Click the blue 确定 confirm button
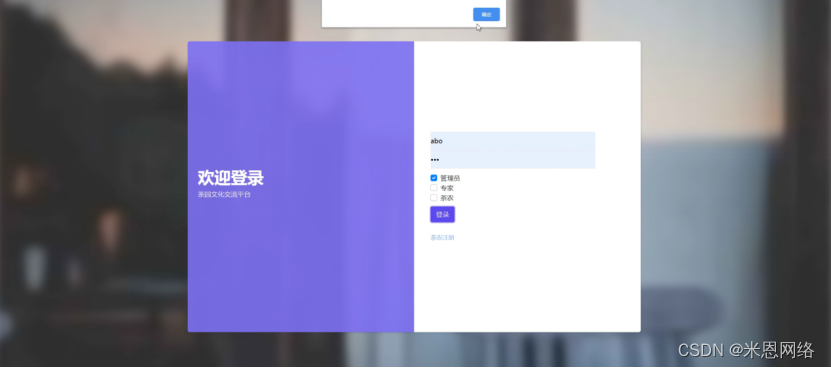 (486, 14)
